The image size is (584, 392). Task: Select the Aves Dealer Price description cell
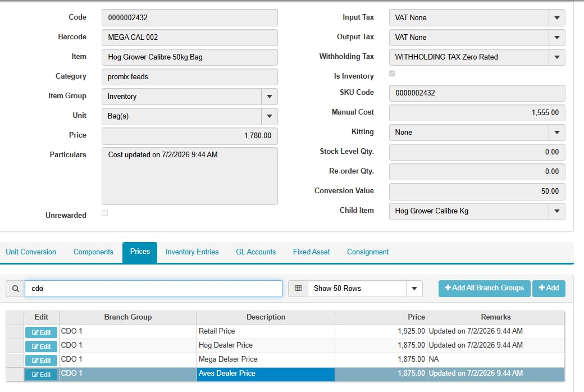[x=266, y=373]
